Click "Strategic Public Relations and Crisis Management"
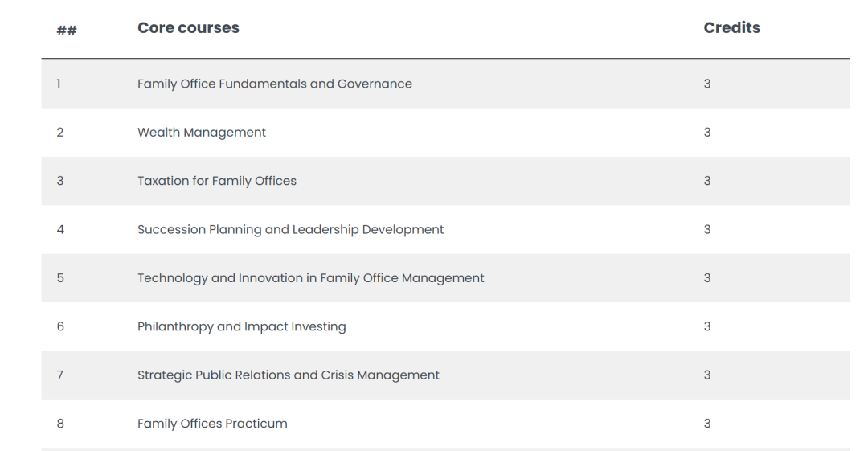 [x=289, y=375]
